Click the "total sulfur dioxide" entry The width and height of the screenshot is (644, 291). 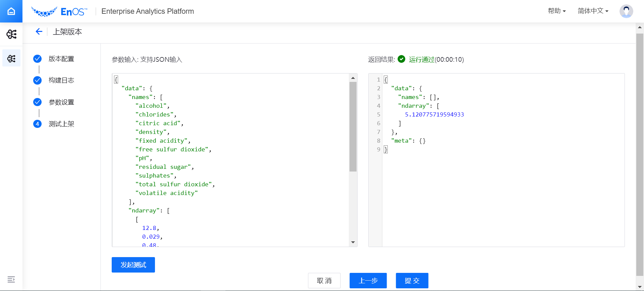pos(173,184)
